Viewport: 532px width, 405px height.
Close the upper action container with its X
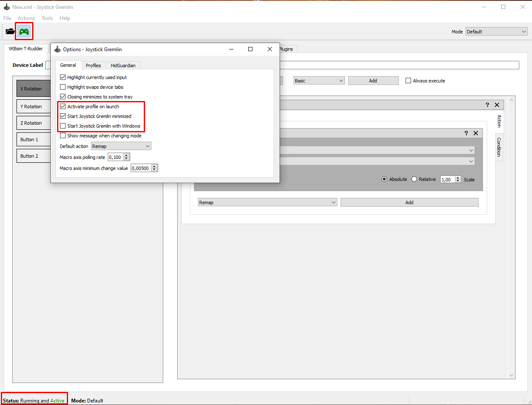tap(497, 105)
